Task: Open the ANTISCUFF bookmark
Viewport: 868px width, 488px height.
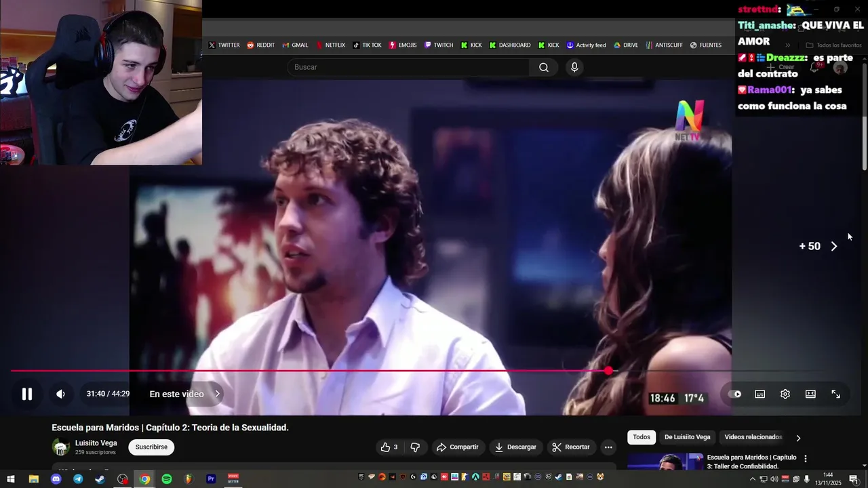Action: click(664, 45)
